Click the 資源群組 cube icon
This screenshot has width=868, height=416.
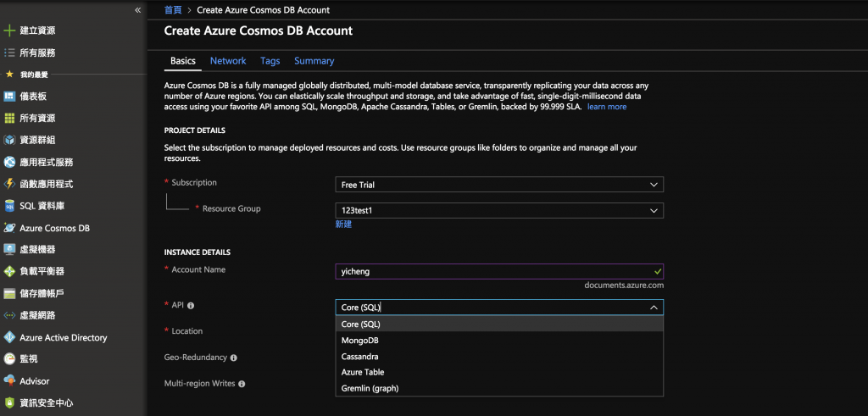[x=10, y=141]
